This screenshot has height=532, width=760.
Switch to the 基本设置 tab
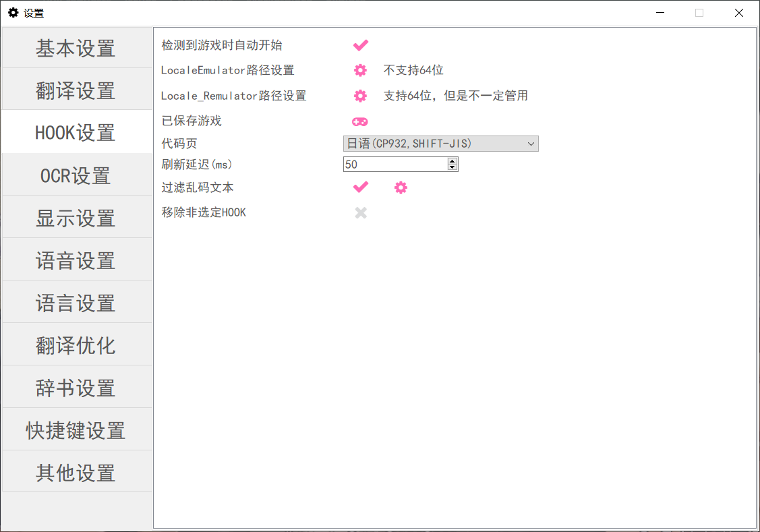click(x=76, y=47)
